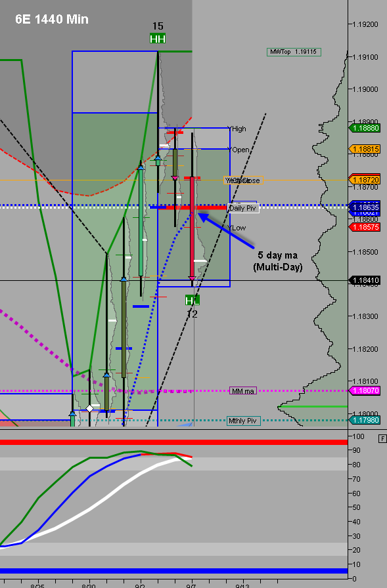Select the green 1.18880 price tag
Screen dimensions: 387x588
(365, 128)
